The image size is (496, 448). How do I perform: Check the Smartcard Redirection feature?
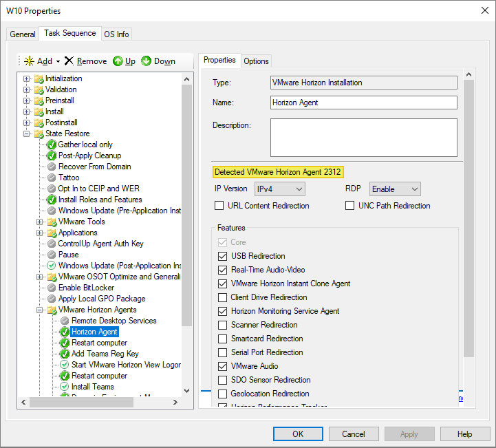(222, 339)
